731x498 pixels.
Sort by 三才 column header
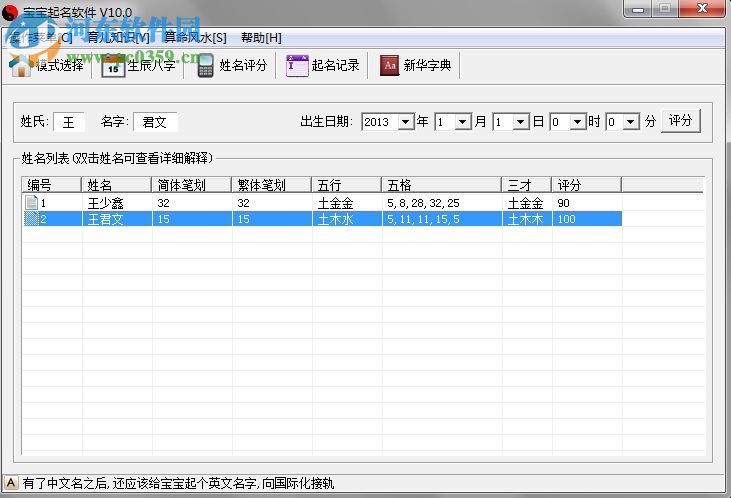[x=526, y=185]
